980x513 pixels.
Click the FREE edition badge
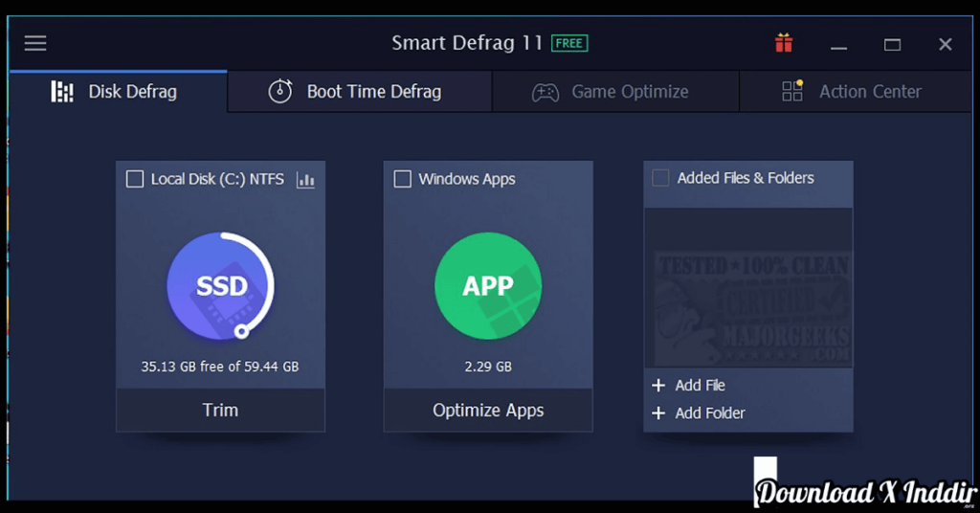tap(569, 43)
